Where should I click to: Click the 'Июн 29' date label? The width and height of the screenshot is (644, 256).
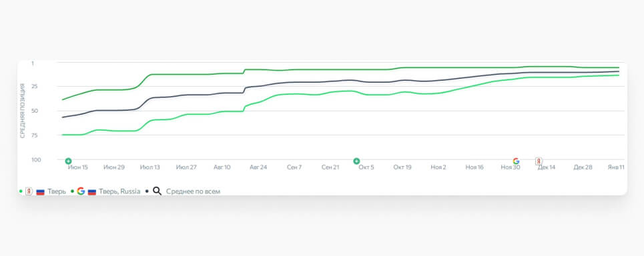(x=114, y=167)
